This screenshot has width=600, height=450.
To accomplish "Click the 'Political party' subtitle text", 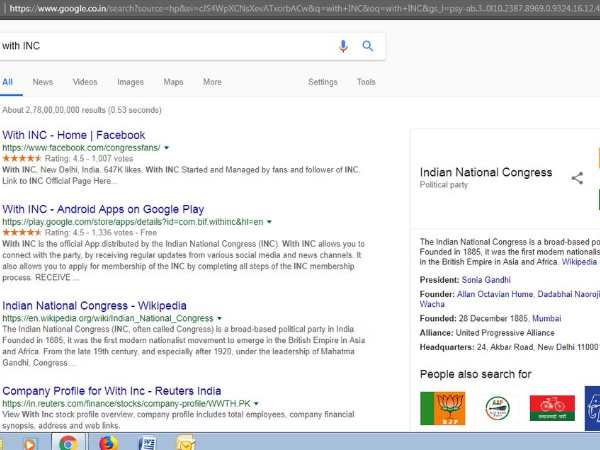I will pos(444,185).
